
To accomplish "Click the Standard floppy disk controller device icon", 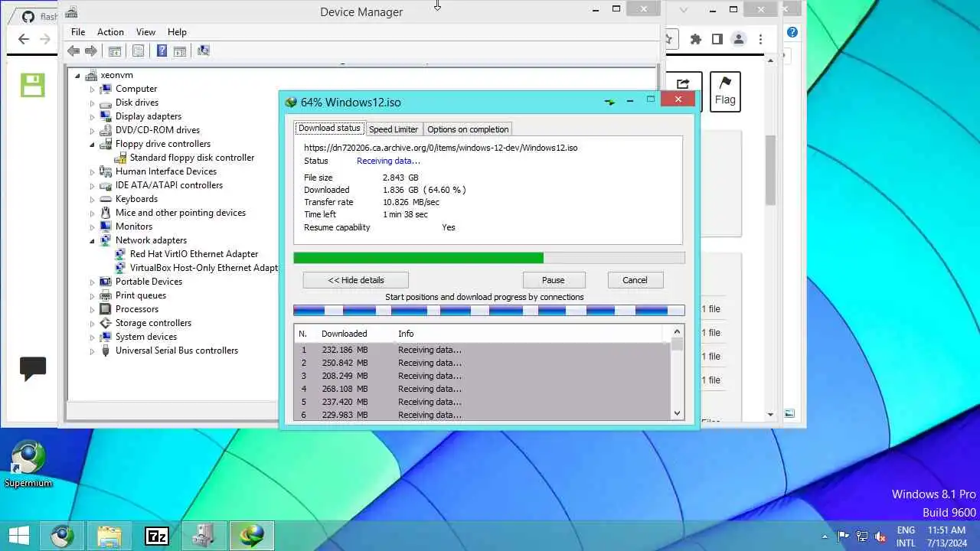I will [x=121, y=158].
